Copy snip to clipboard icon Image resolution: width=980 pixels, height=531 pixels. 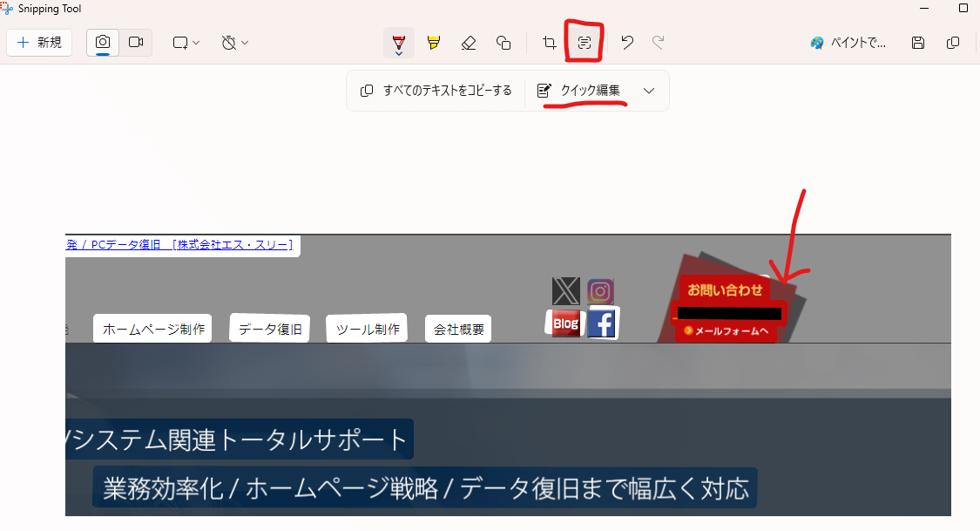(x=952, y=43)
